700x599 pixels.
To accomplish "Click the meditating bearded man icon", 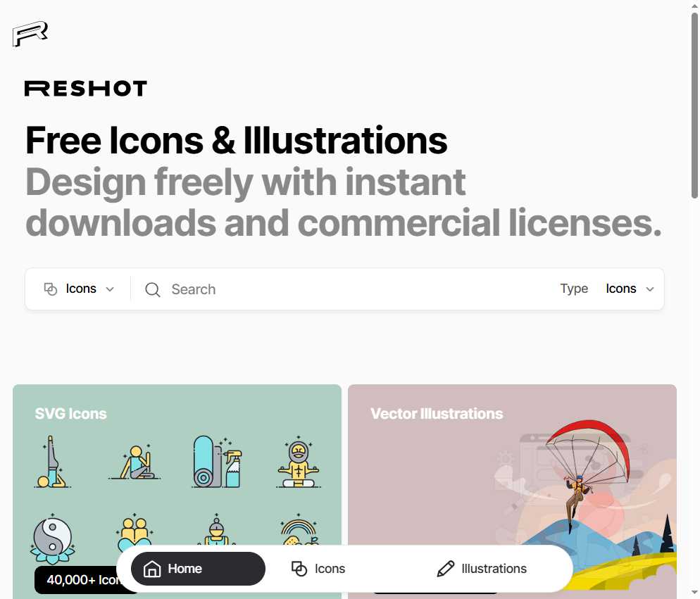I will coord(299,462).
